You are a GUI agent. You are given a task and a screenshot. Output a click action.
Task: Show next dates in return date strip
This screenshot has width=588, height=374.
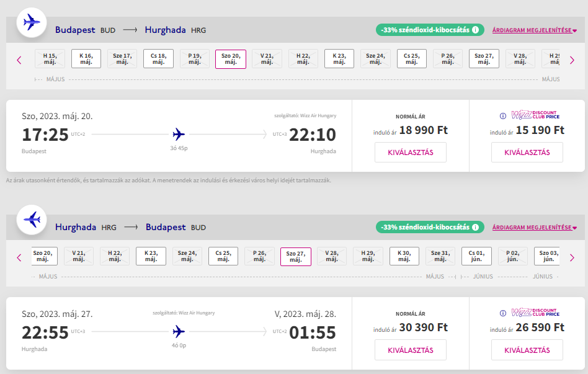(x=572, y=257)
